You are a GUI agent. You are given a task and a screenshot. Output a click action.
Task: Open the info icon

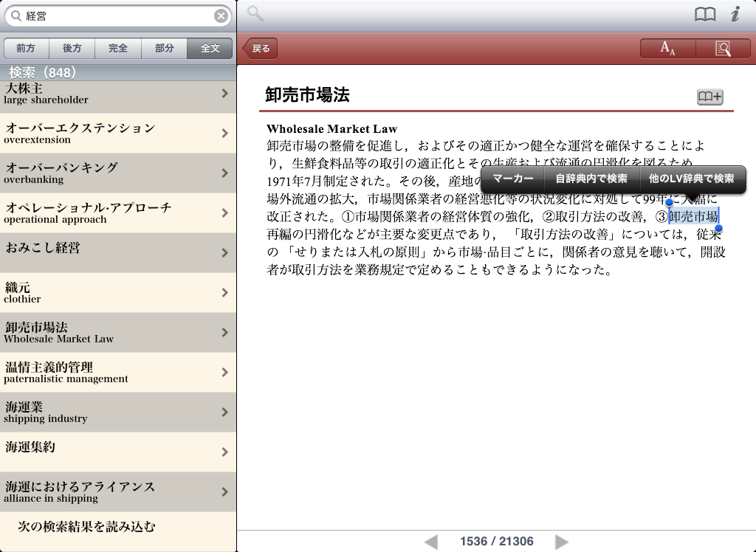735,15
